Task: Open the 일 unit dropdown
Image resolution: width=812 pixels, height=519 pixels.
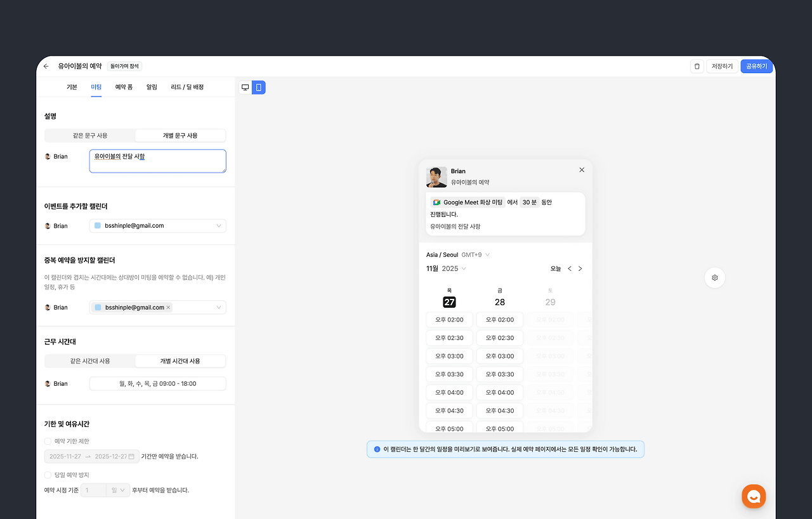Action: click(x=118, y=490)
